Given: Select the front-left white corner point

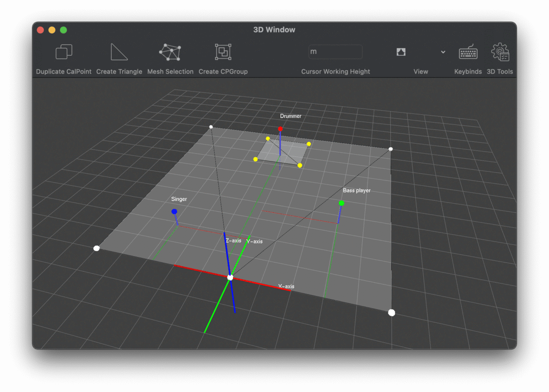Looking at the screenshot, I should tap(97, 248).
